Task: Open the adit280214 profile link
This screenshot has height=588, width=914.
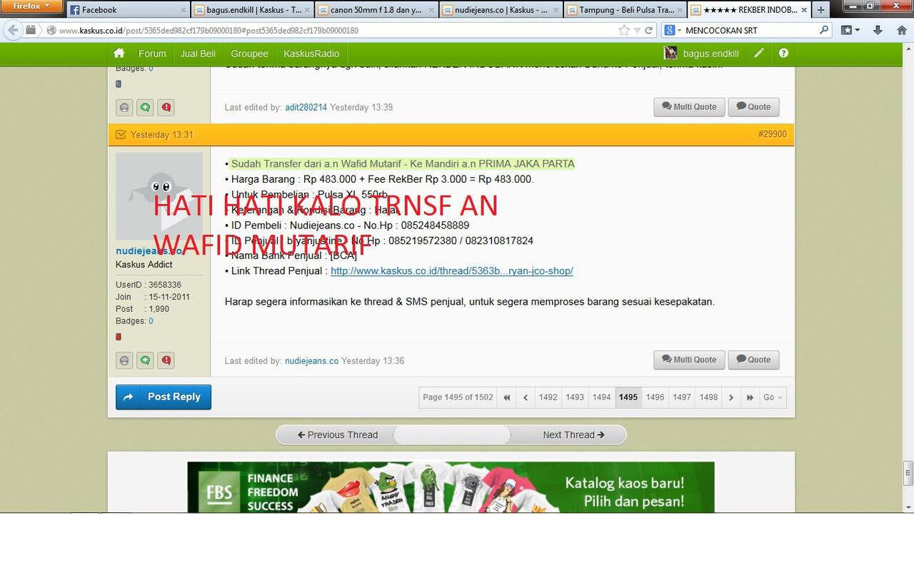Action: click(306, 107)
